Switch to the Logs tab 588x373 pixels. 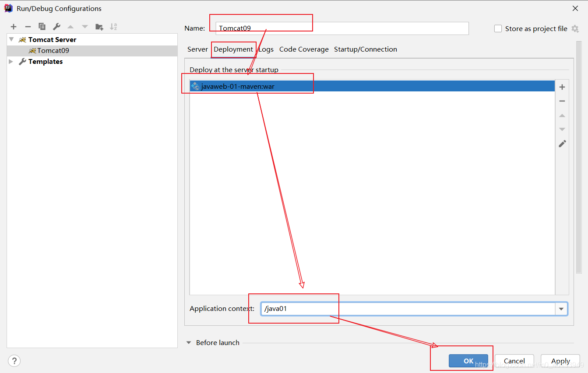[266, 49]
